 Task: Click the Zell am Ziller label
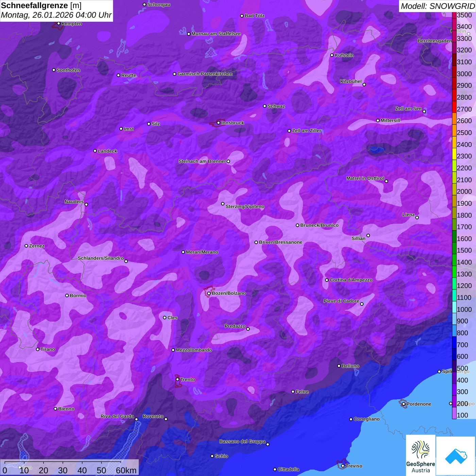pos(307,131)
